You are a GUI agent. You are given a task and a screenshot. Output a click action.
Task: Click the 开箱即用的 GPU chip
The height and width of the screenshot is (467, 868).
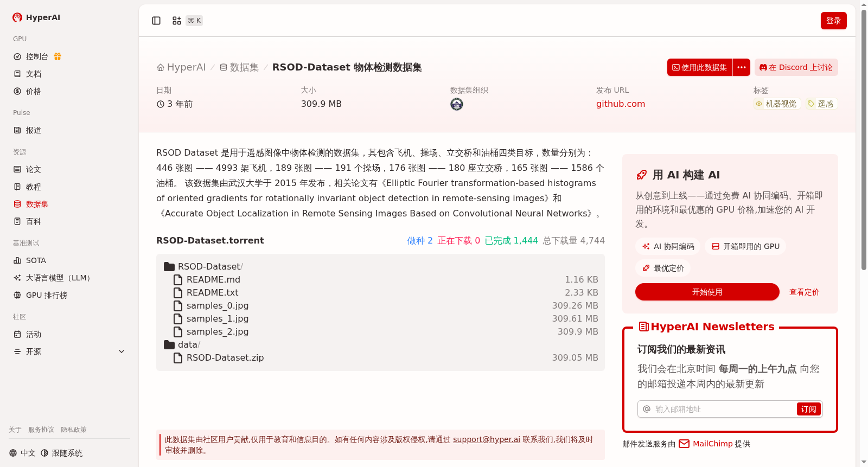[x=745, y=246]
